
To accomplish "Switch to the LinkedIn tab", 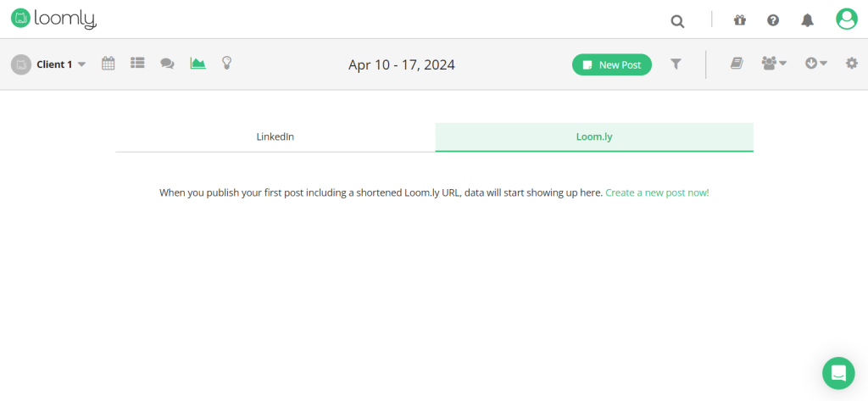I will [275, 136].
